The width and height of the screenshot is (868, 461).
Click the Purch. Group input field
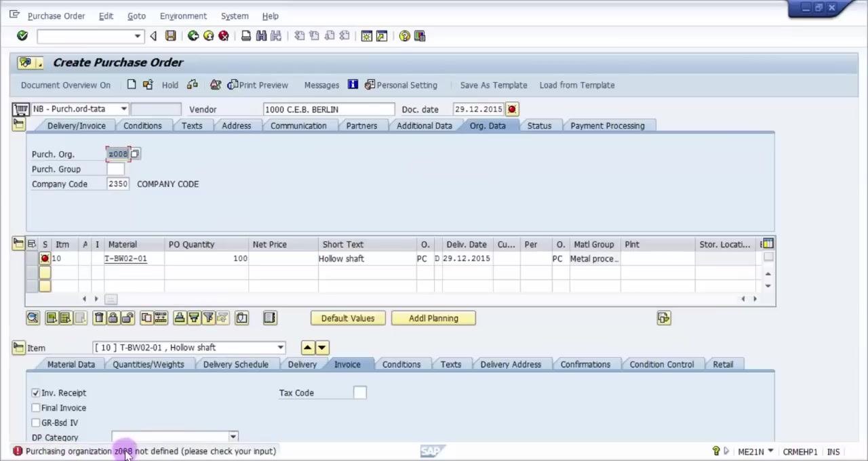tap(116, 169)
